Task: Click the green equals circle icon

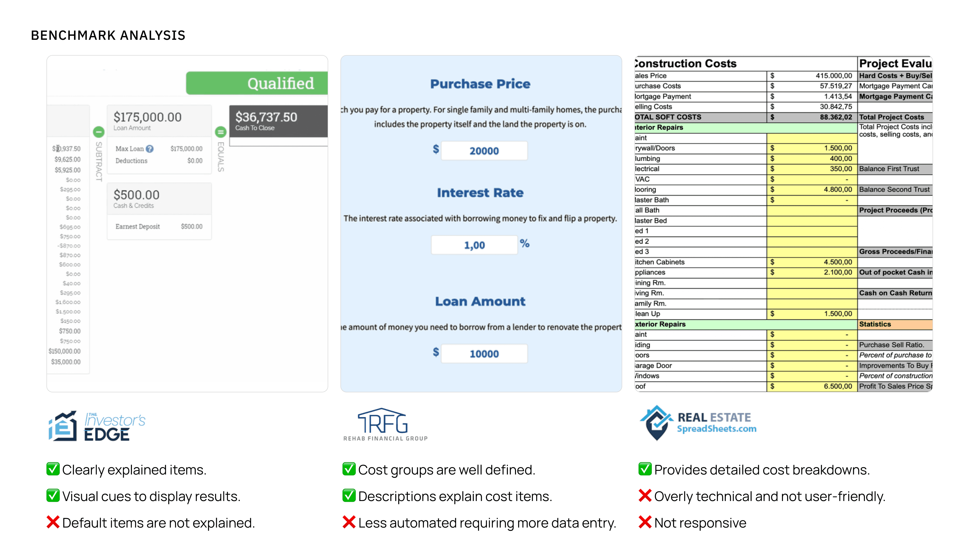Action: point(221,132)
